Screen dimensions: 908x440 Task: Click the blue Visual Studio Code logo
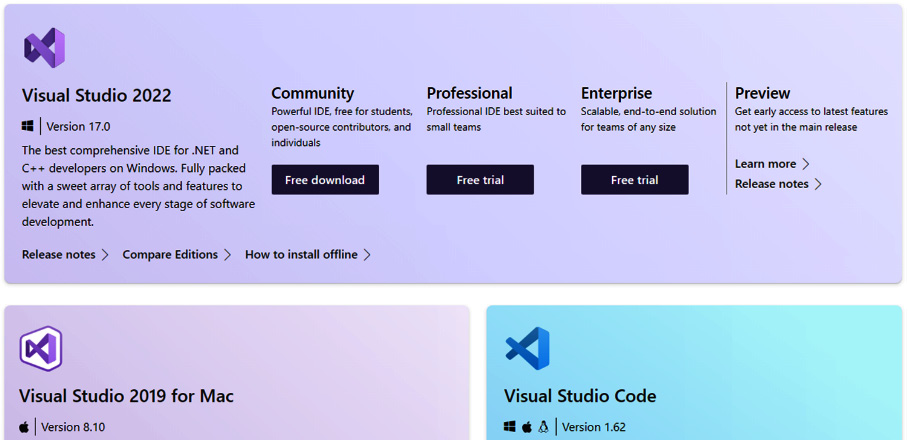(527, 349)
